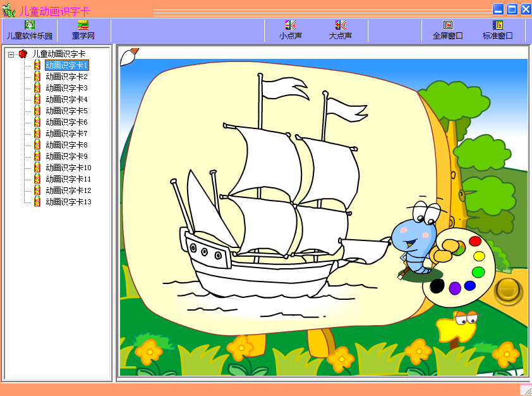The image size is (532, 396).
Task: Pick the blue paint on palette
Action: tap(470, 286)
